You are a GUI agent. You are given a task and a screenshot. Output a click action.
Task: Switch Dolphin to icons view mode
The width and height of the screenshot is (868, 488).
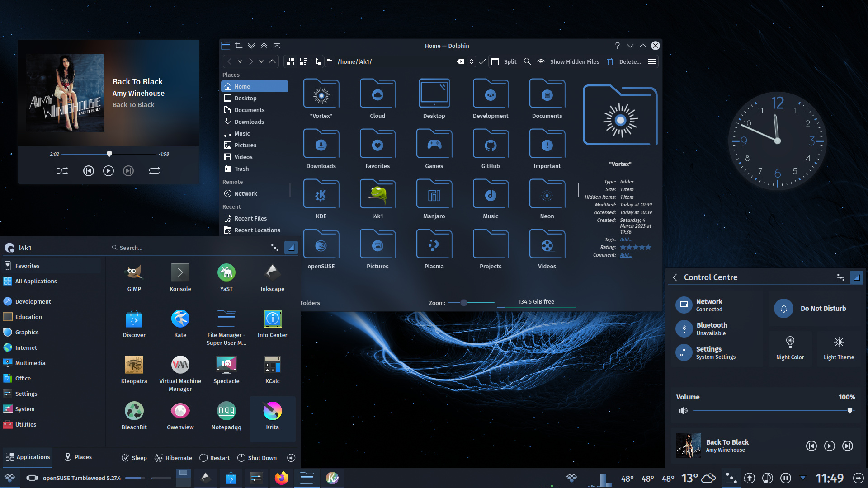290,61
